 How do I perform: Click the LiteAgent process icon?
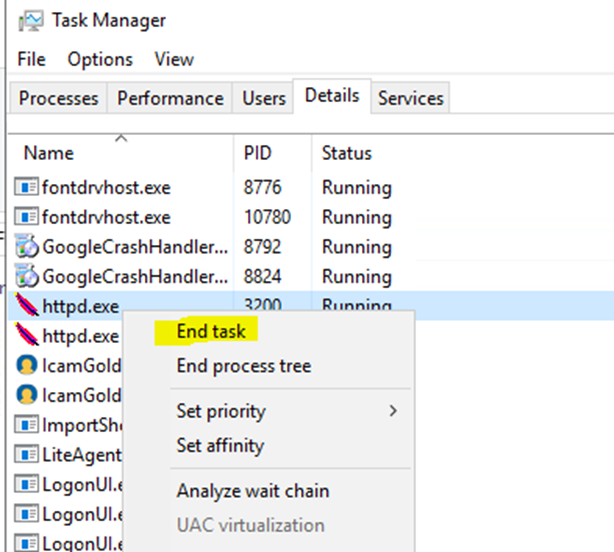(x=26, y=455)
